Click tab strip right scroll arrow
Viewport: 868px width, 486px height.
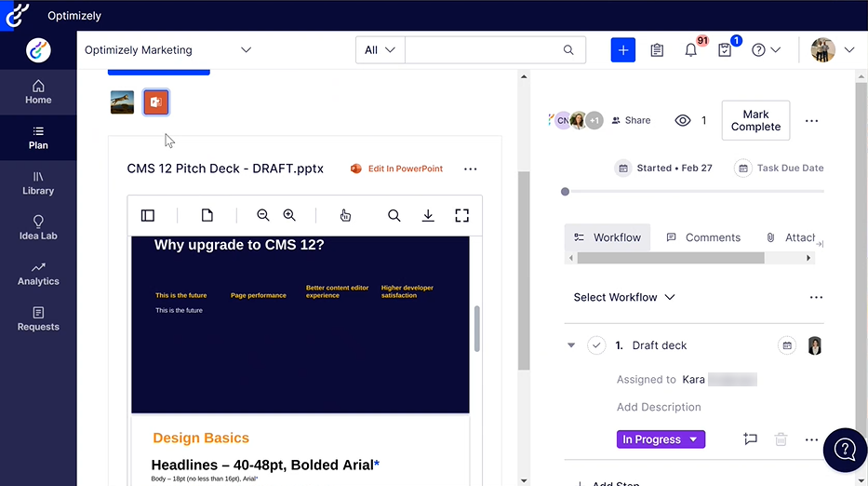808,258
